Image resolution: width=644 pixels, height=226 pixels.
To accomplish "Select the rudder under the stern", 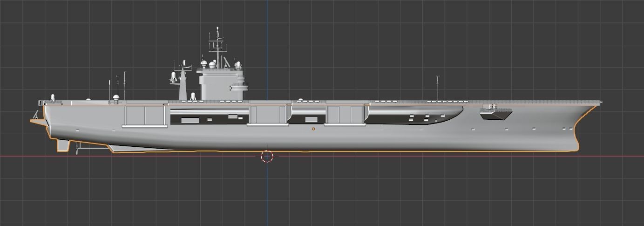I will (x=63, y=145).
